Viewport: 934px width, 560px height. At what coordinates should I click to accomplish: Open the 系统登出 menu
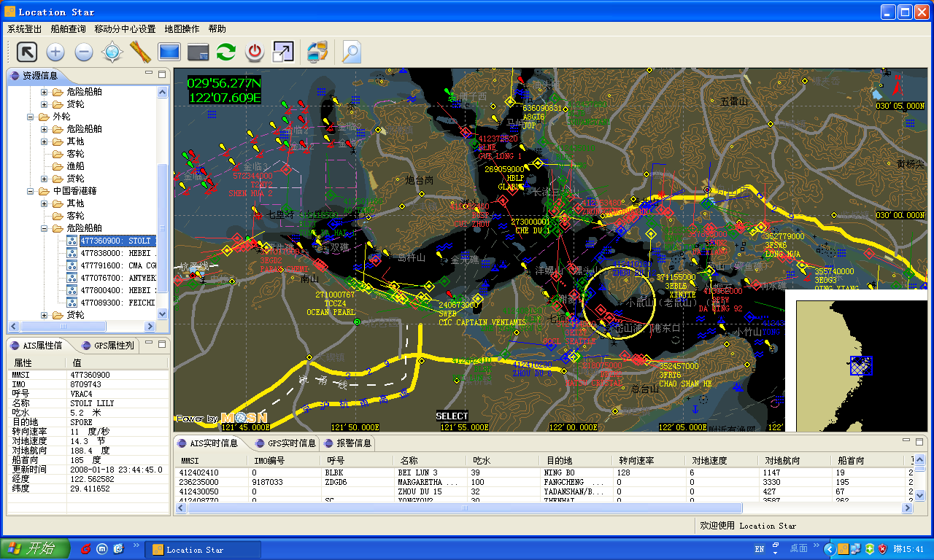[24, 29]
